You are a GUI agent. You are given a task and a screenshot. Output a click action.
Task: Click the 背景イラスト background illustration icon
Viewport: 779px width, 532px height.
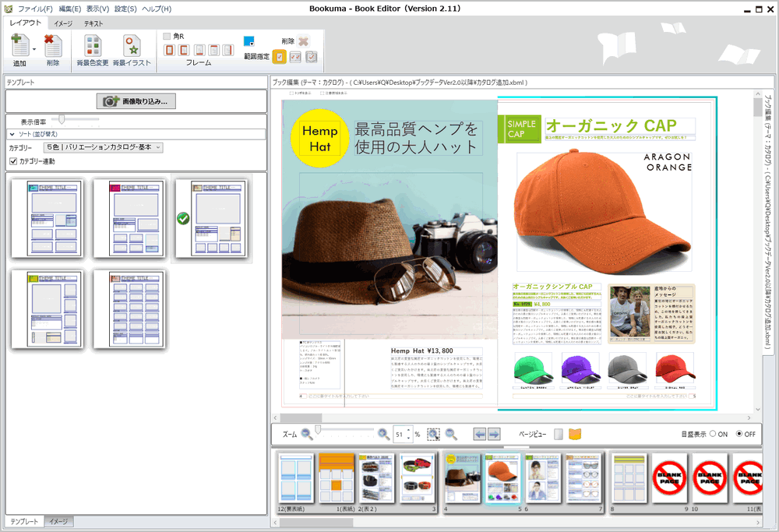coord(131,44)
